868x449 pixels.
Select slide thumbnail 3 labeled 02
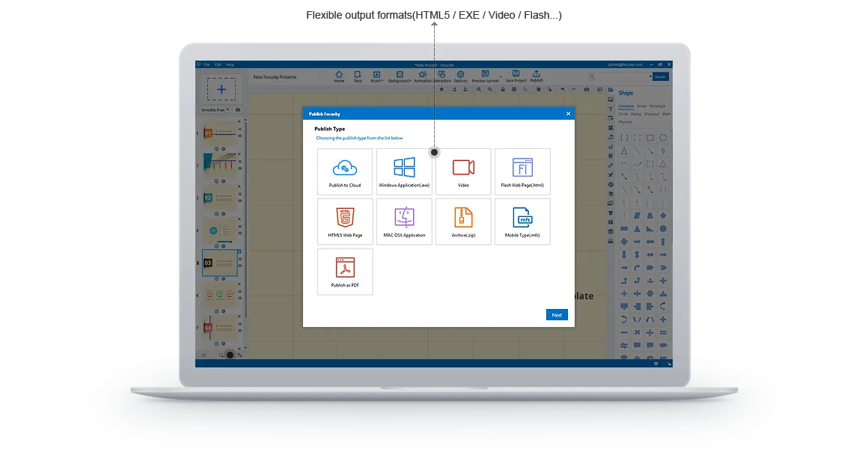pos(219,198)
